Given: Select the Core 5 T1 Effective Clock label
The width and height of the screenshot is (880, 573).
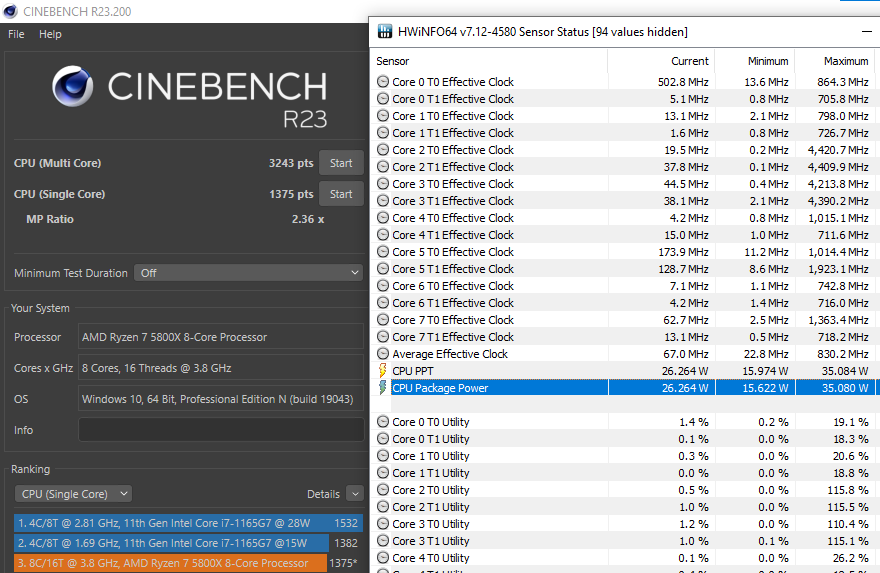Looking at the screenshot, I should click(x=453, y=269).
